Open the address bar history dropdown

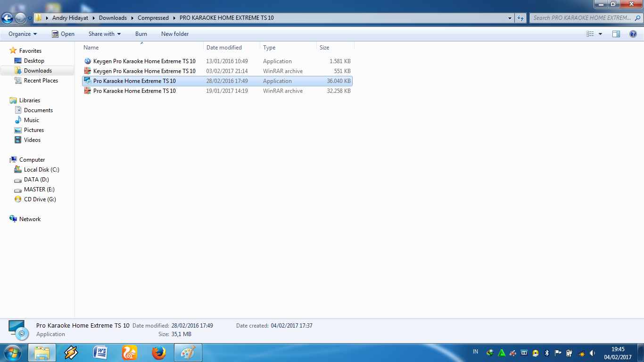click(x=510, y=18)
